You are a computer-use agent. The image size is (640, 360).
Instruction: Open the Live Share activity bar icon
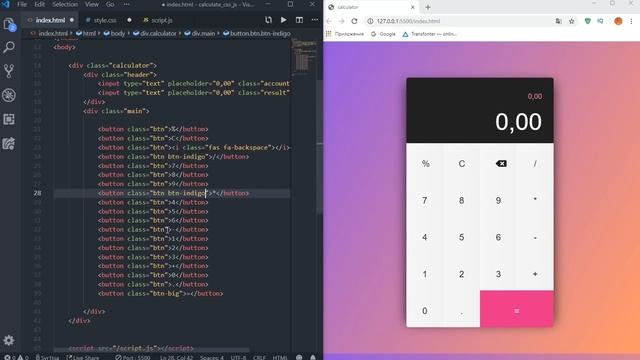click(x=9, y=143)
